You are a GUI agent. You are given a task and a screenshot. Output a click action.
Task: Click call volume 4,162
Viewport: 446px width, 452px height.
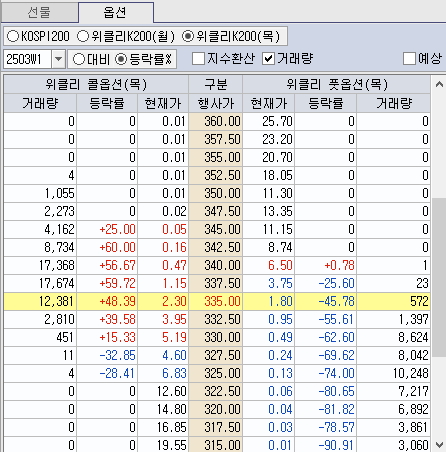point(40,229)
